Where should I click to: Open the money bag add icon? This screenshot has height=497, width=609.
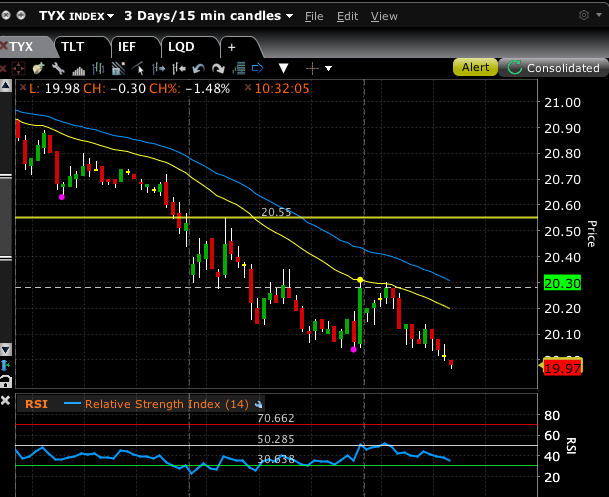pos(38,68)
